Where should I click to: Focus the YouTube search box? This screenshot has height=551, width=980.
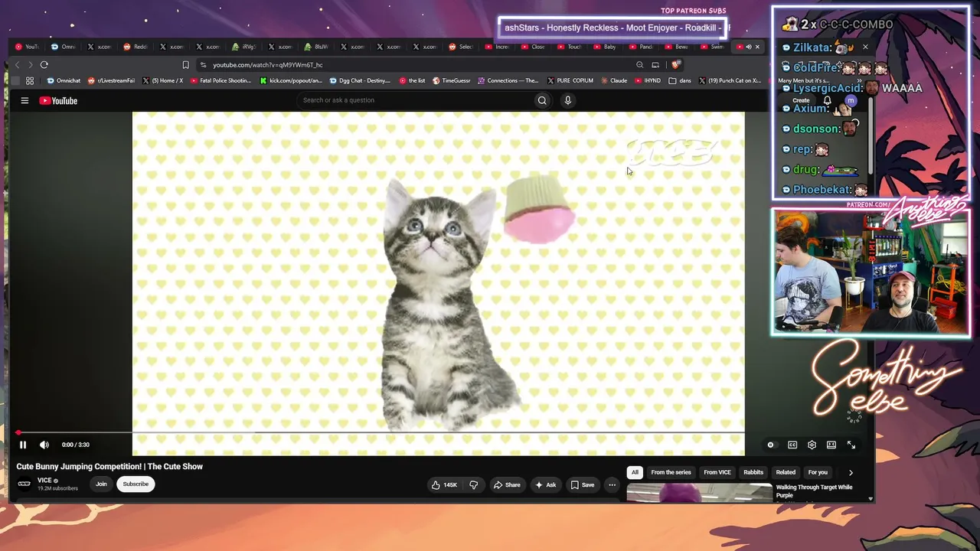[x=413, y=100]
